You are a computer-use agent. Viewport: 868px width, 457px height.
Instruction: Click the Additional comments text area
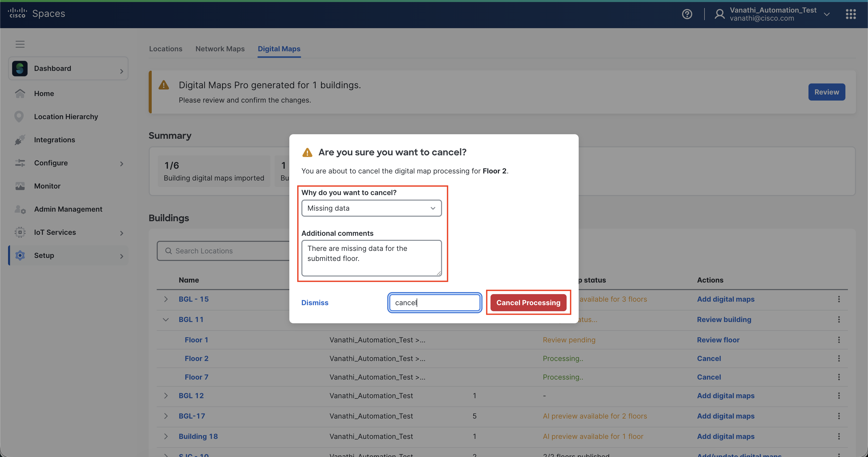coord(371,258)
